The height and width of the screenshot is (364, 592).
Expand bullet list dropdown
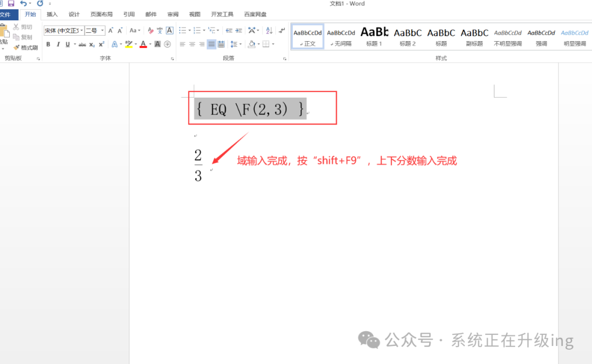(190, 30)
